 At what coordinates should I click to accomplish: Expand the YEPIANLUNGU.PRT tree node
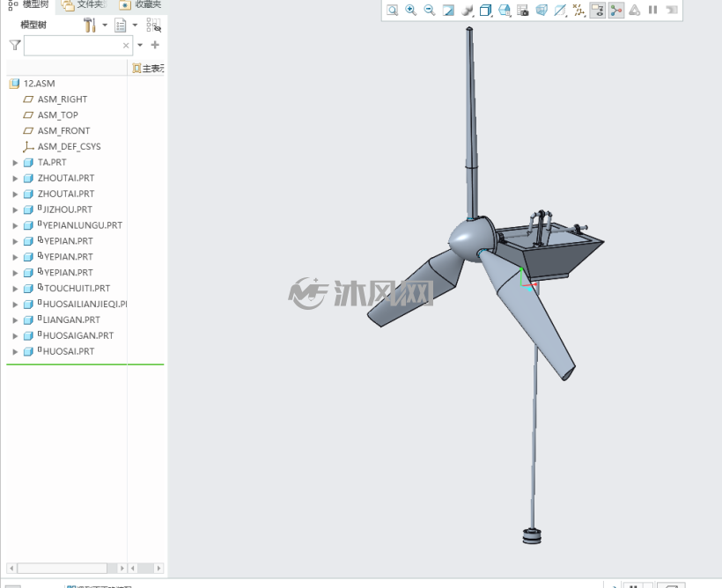pos(15,225)
